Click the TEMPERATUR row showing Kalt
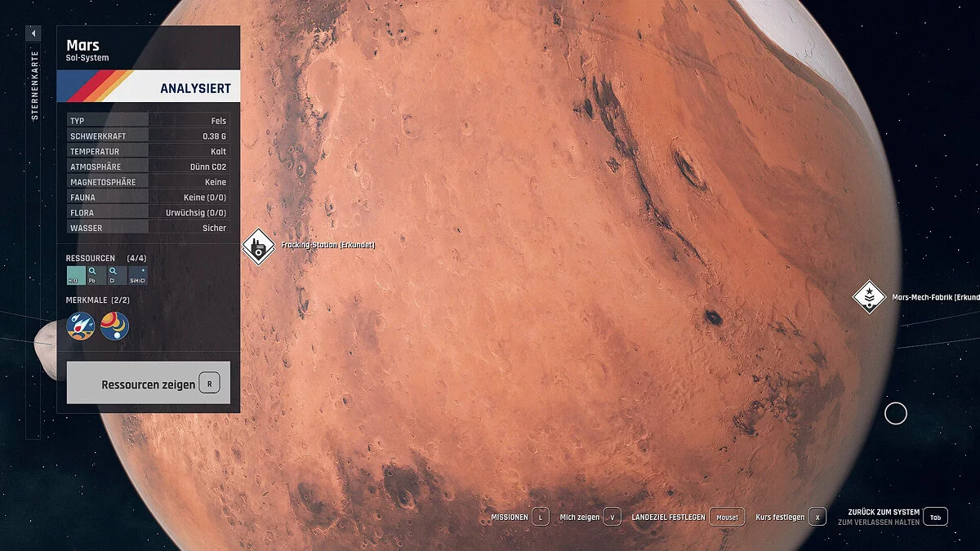 149,151
